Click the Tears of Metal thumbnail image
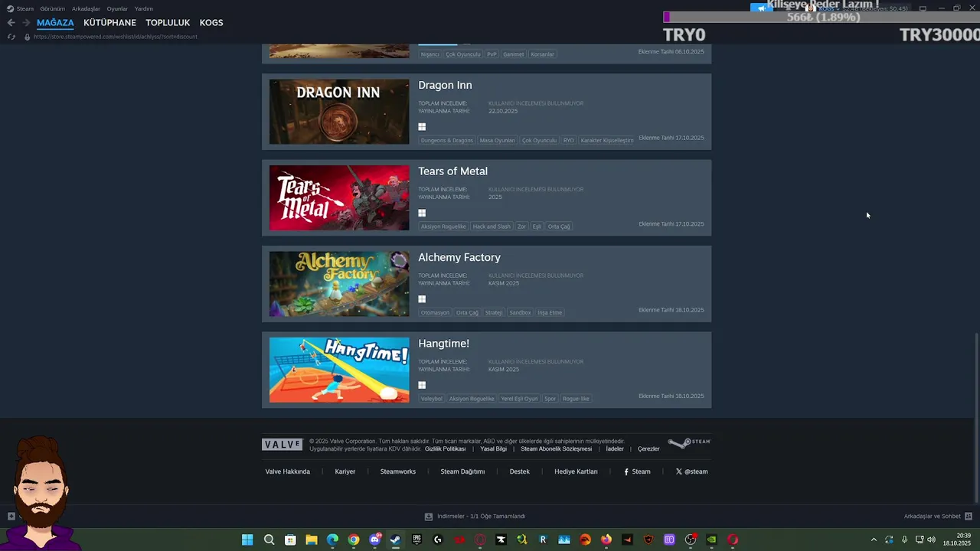 point(339,197)
